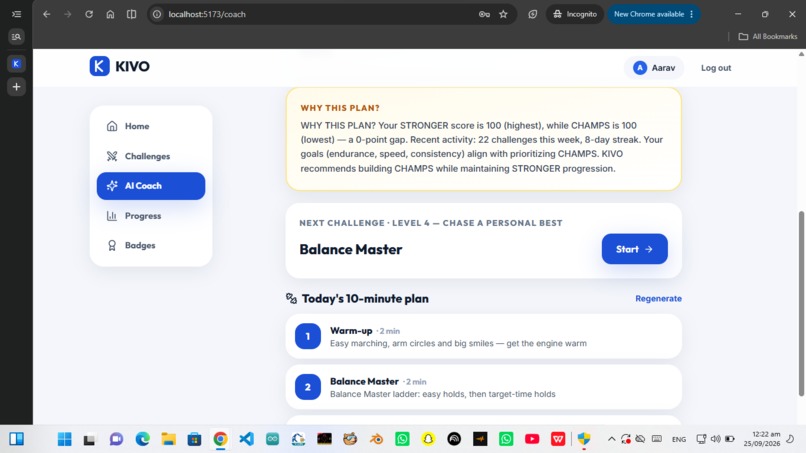Screen dimensions: 806x453
Task: Open the password manager key icon
Action: (484, 14)
